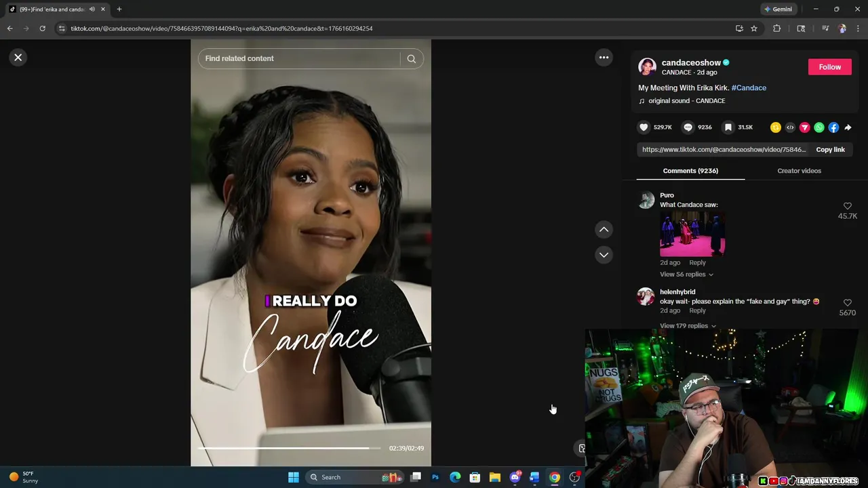Share the video to WhatsApp
Screen dimensions: 868x488
(819, 127)
